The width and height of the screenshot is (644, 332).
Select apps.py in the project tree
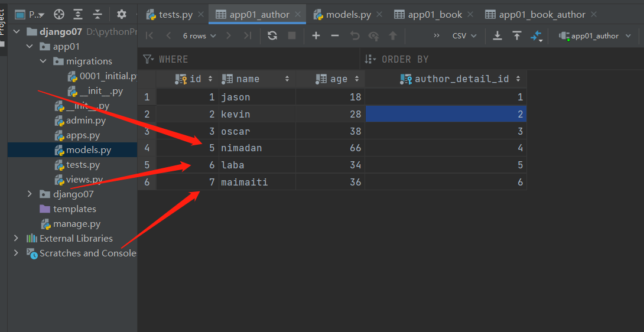(77, 135)
